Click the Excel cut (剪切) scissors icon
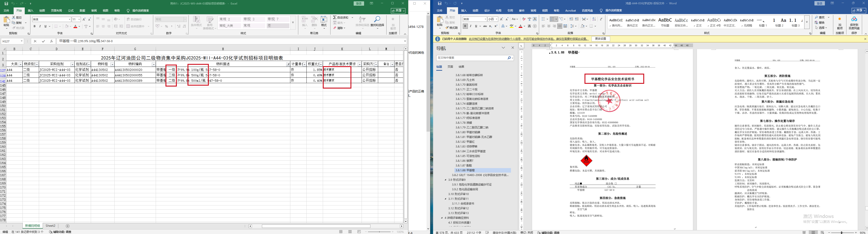The width and height of the screenshot is (868, 234). (13, 17)
